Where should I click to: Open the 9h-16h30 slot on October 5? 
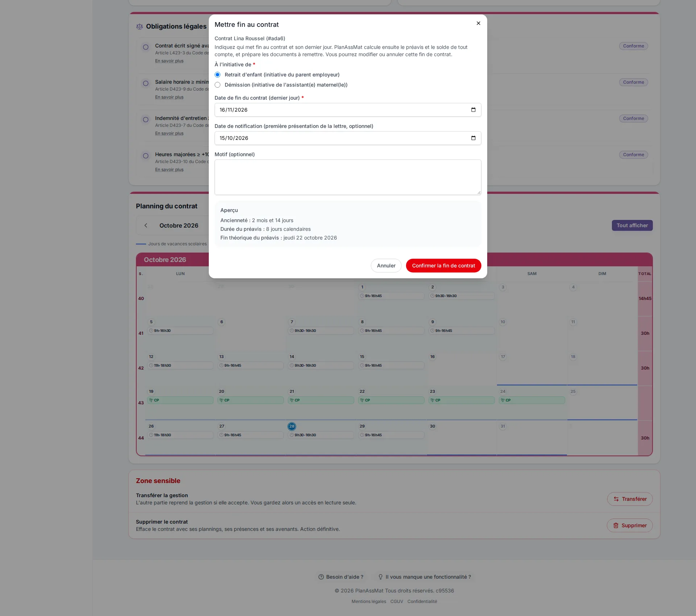click(x=180, y=331)
